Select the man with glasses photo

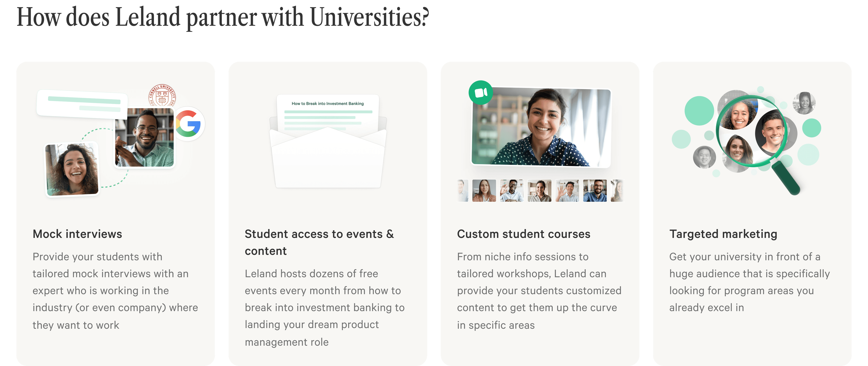tap(145, 137)
